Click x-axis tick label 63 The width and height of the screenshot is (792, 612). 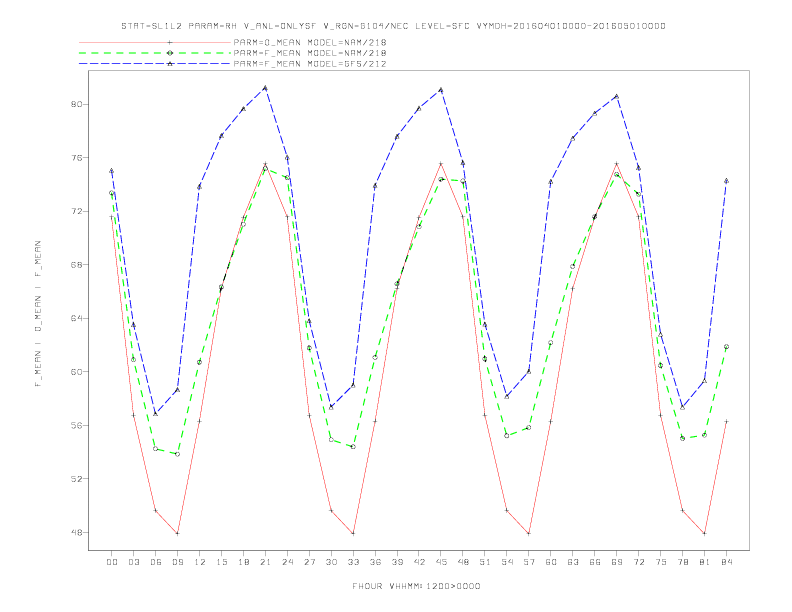tap(573, 562)
